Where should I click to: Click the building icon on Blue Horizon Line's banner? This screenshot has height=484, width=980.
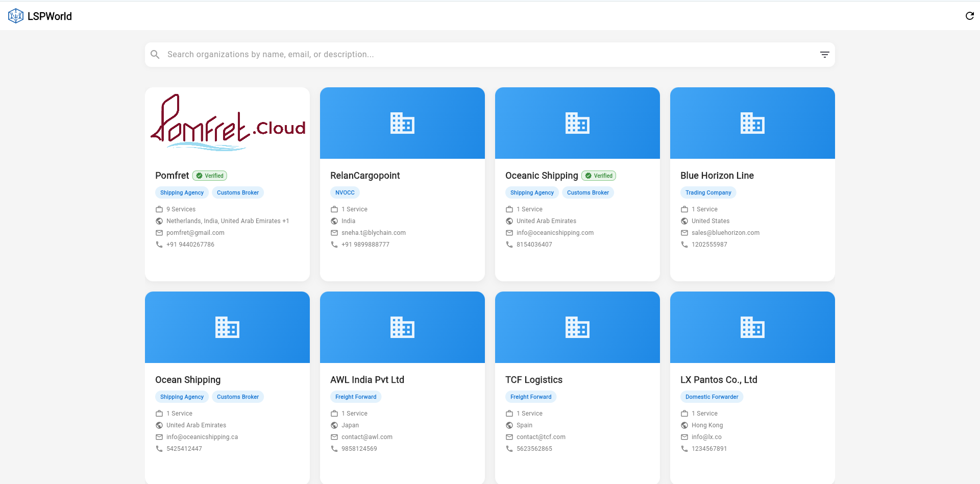coord(752,123)
